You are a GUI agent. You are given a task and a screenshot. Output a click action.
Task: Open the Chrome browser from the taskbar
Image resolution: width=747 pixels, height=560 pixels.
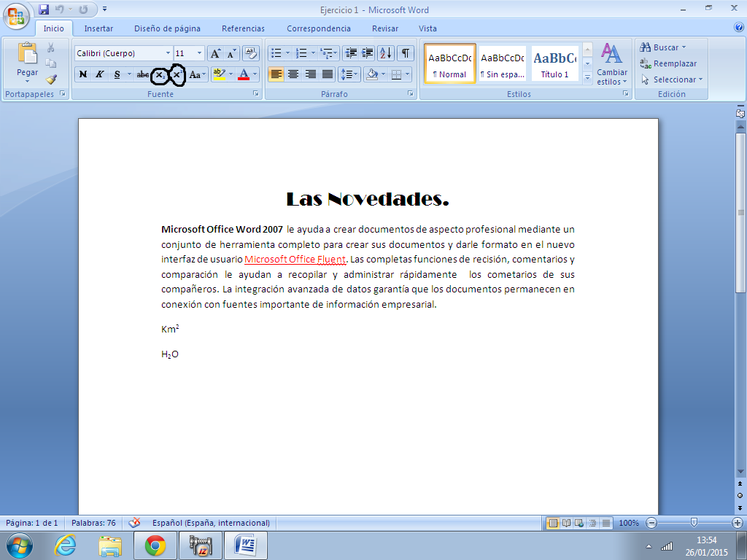point(155,545)
